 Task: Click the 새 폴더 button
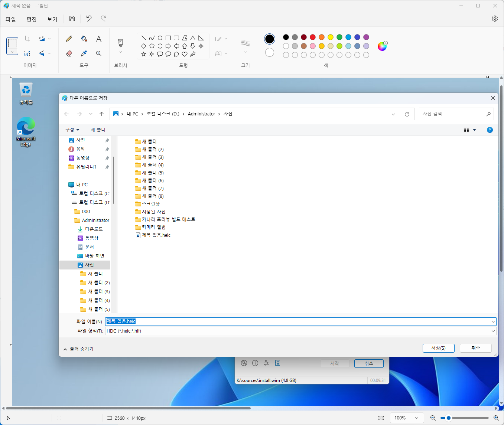click(98, 130)
